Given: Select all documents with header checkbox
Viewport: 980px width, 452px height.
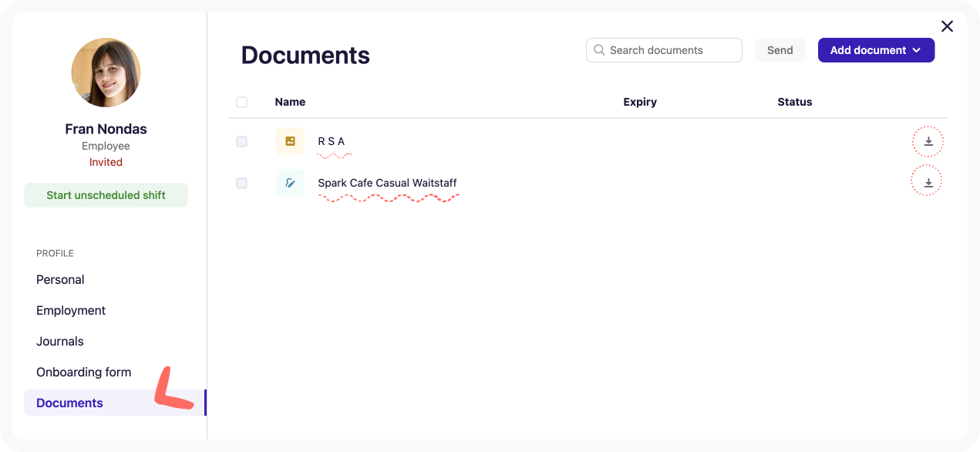Looking at the screenshot, I should point(242,102).
